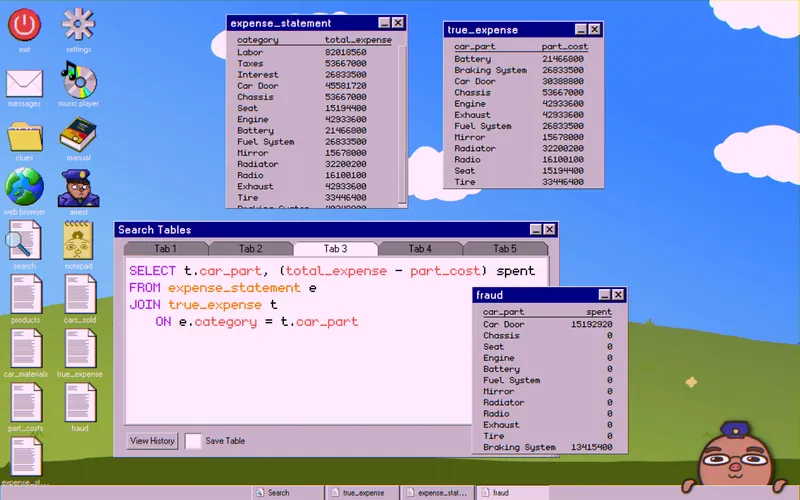Open the true_expense desktop file icon
The image size is (800, 500).
(80, 348)
